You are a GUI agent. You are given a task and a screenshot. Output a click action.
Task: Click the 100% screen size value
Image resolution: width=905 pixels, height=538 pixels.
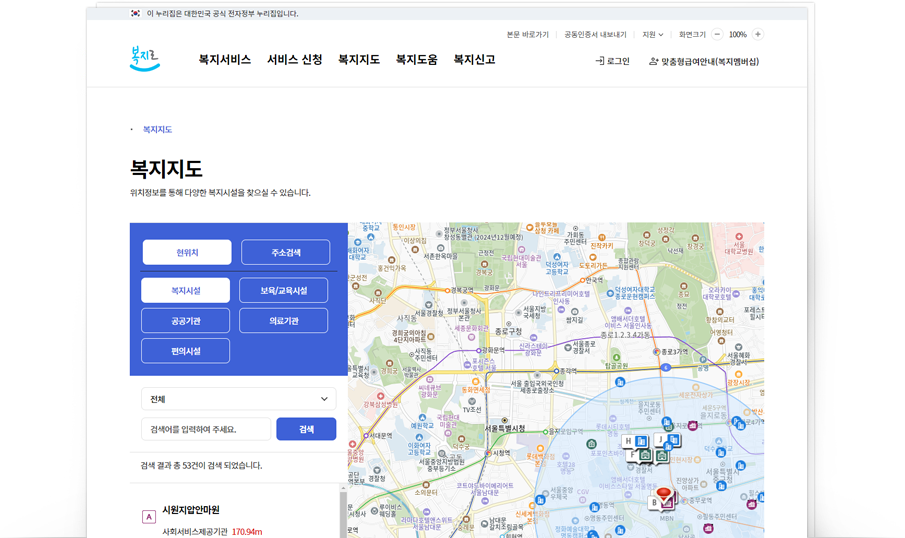click(x=738, y=35)
